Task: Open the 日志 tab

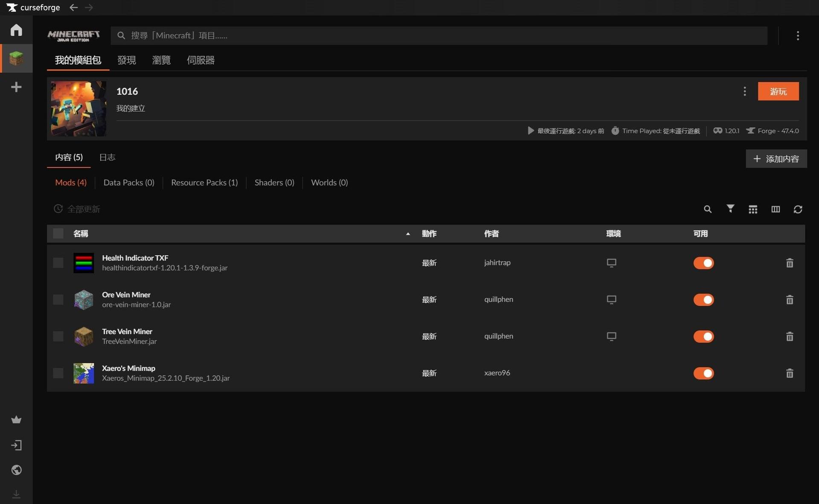Action: pos(107,157)
